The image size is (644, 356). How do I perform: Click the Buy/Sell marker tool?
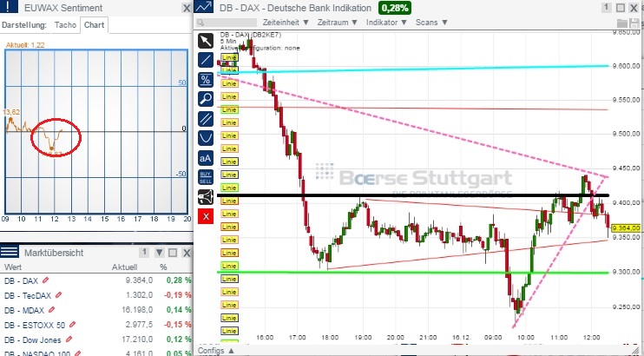206,176
